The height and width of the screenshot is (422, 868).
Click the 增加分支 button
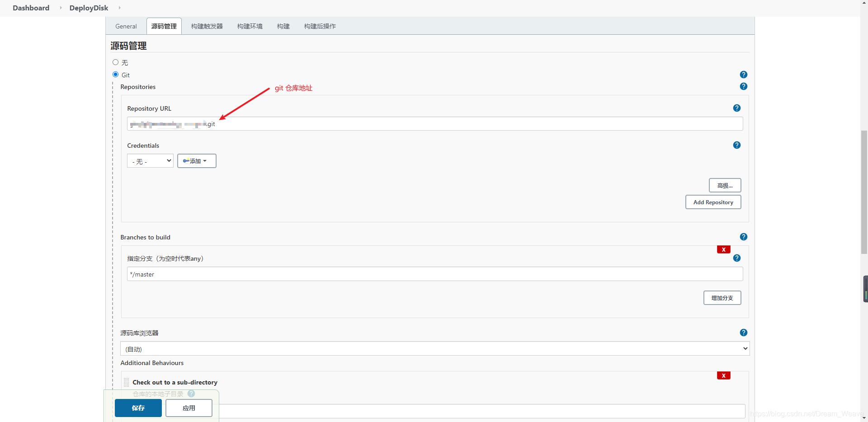tap(722, 298)
